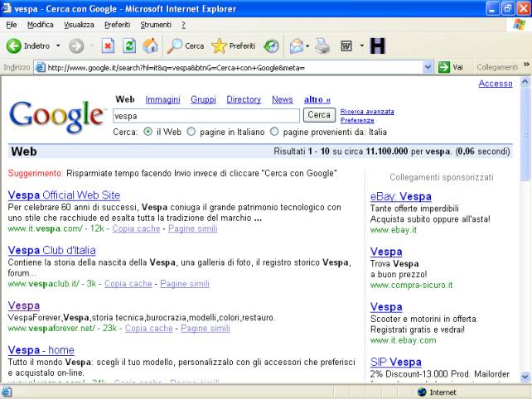Switch to Gruppi search tab
Screen dimensions: 532x399
tap(204, 99)
